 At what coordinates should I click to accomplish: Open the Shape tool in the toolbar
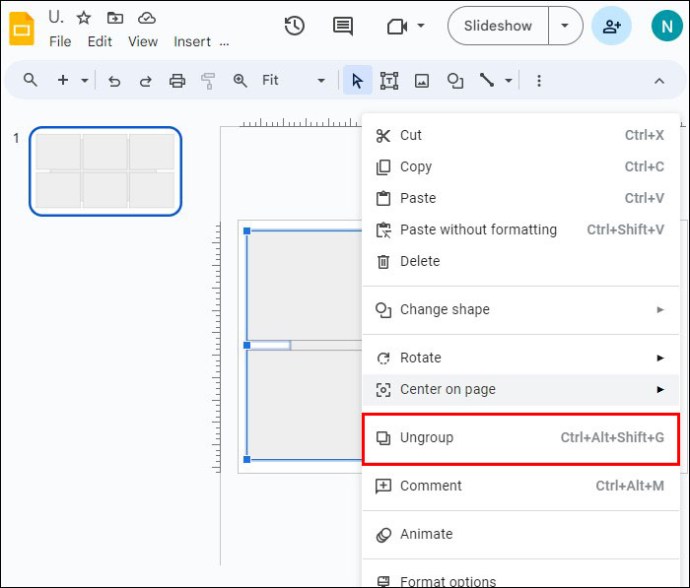[455, 81]
